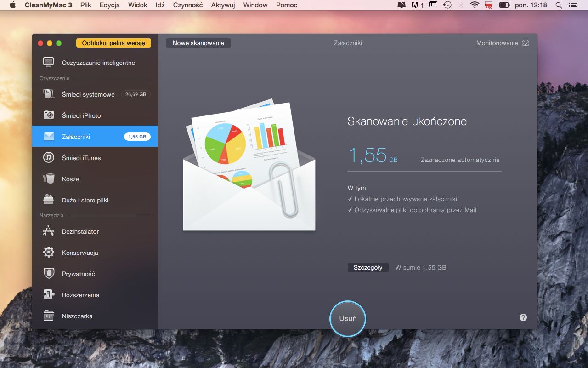Open the Widok menu
The image size is (588, 368).
138,5
